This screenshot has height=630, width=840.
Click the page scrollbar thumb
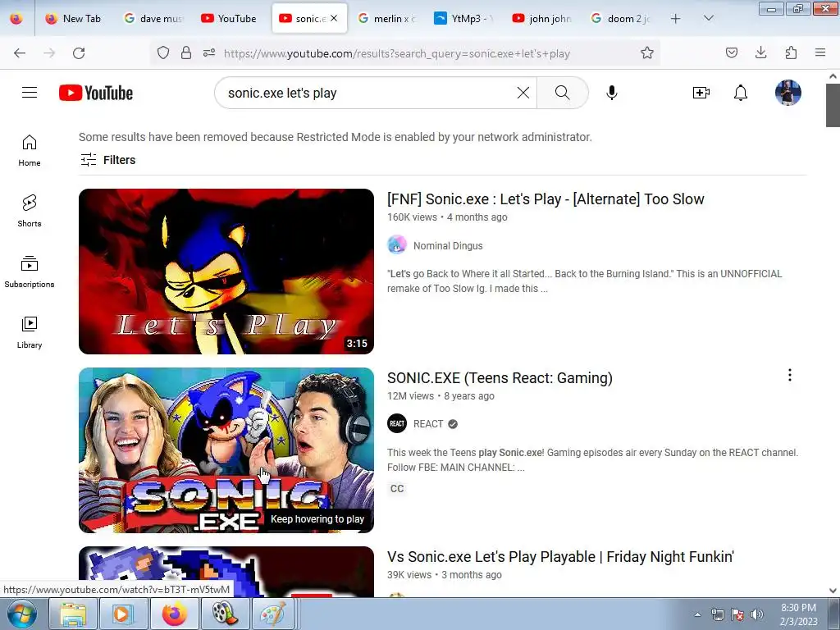(x=833, y=105)
